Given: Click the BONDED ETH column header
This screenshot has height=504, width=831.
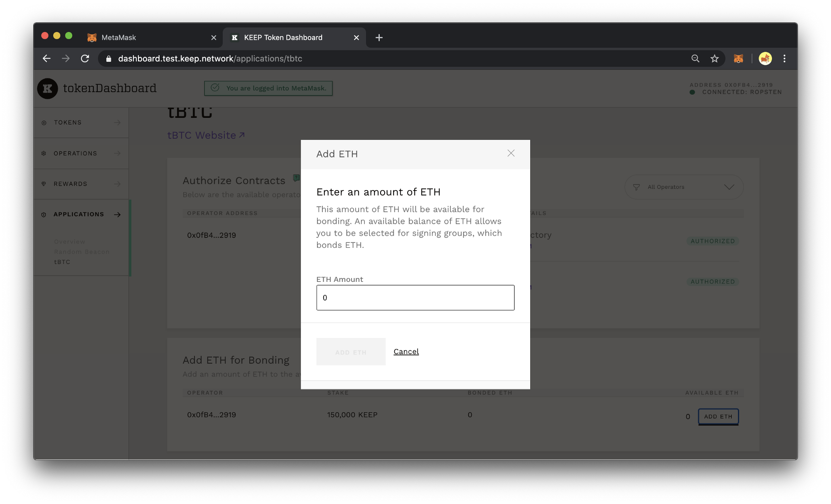Looking at the screenshot, I should (x=490, y=393).
